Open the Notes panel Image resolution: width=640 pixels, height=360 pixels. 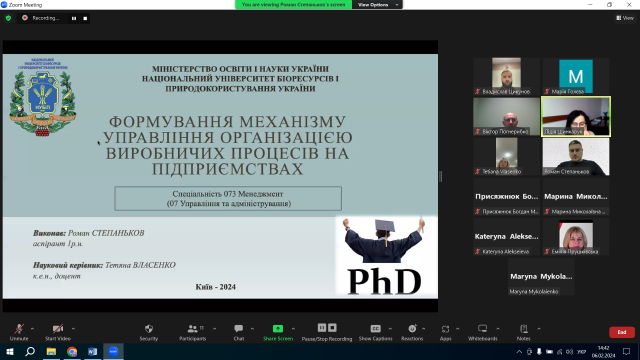click(524, 332)
